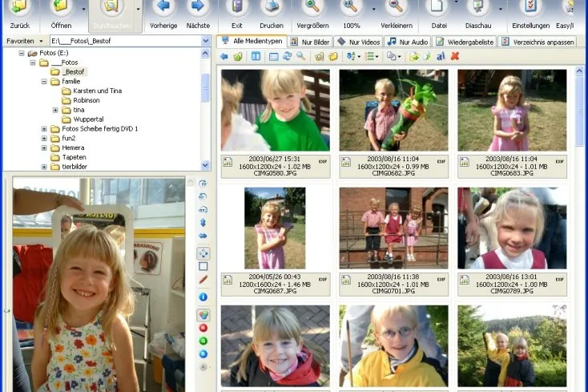Click the split-pane layout icon
Viewport: 588px width, 392px height.
pos(256,57)
